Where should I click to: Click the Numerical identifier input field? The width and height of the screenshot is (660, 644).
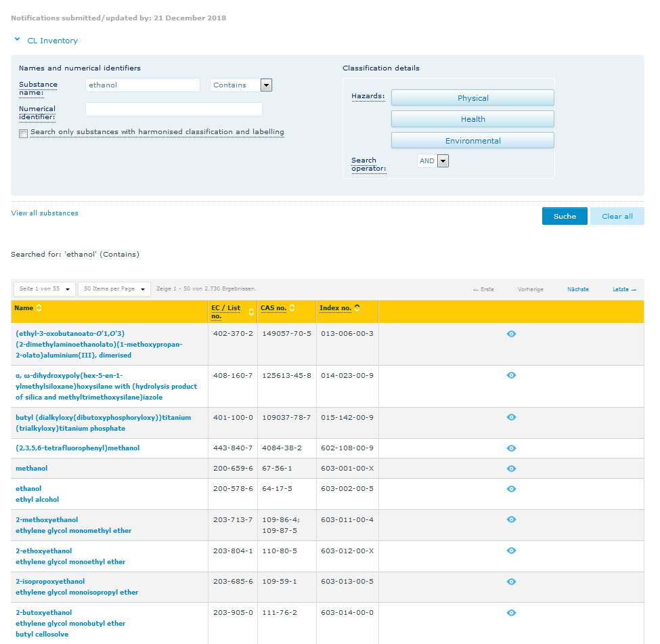[x=173, y=110]
